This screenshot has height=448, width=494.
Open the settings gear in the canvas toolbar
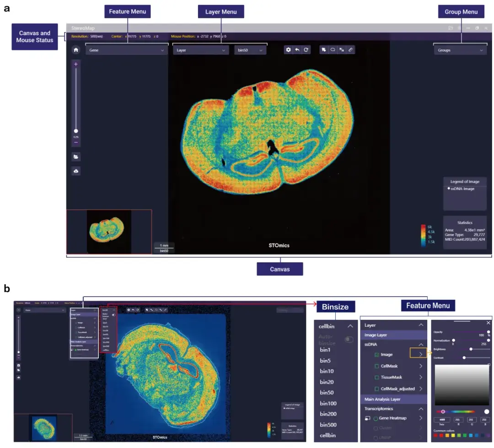(288, 50)
